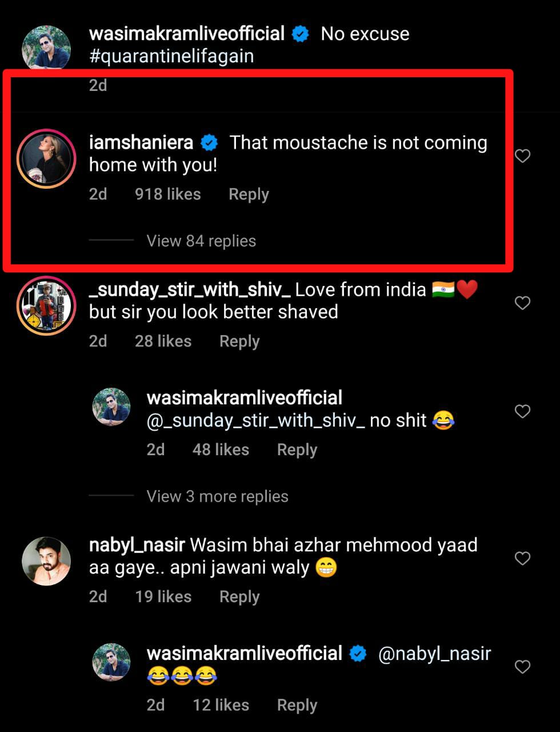Open the #quarantinelifagain hashtag
Screen dimensions: 560x732
point(171,56)
